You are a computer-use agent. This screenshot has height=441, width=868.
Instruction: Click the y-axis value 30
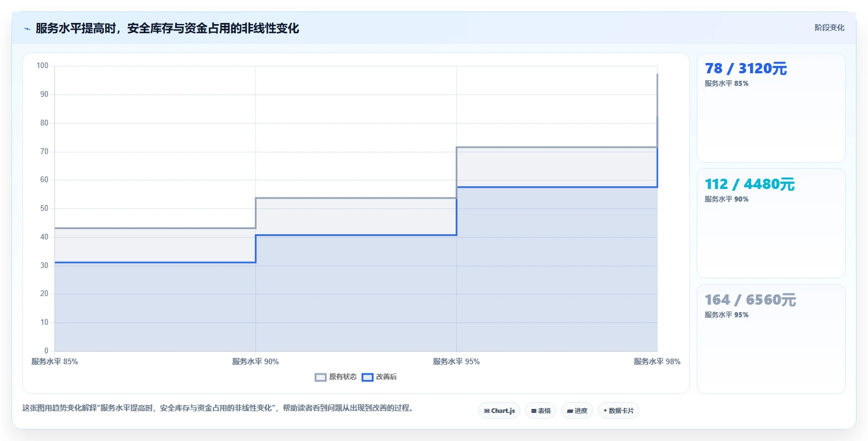[45, 266]
